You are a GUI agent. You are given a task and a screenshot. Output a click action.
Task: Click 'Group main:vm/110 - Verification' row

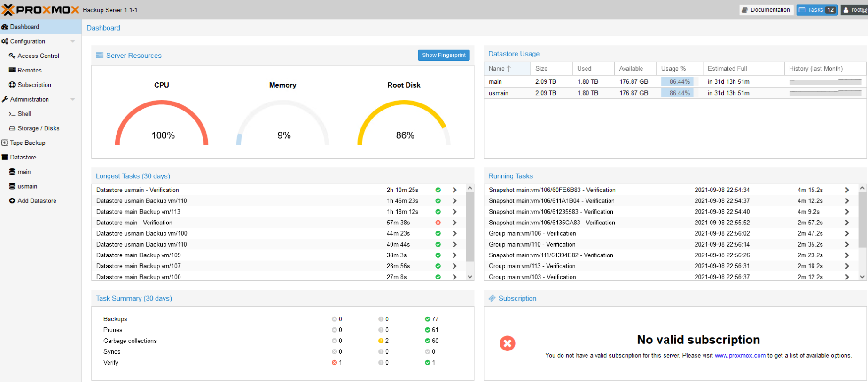(x=671, y=244)
